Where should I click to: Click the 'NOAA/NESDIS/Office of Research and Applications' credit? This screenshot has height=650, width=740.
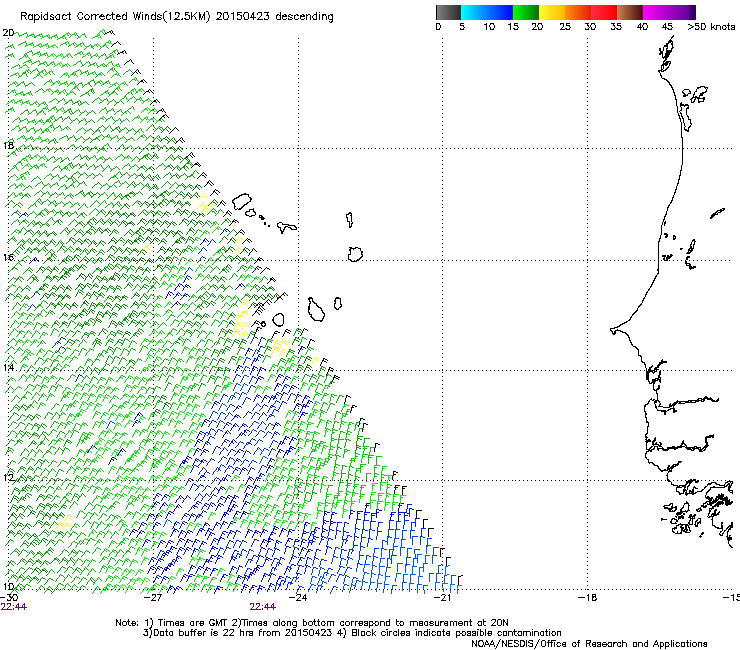coord(589,644)
